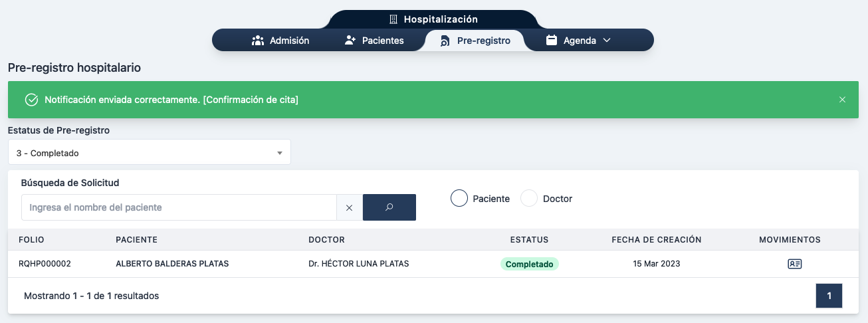Click the Completado status badge
The width and height of the screenshot is (868, 323).
click(x=529, y=264)
